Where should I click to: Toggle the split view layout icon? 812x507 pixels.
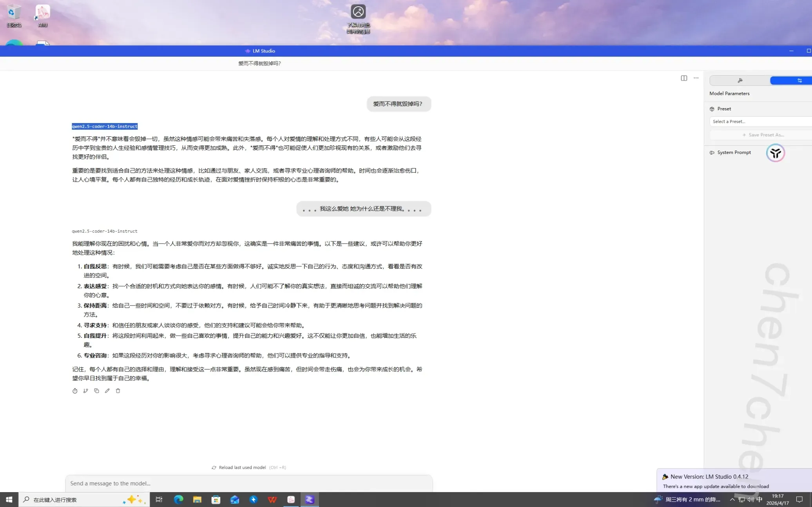(684, 78)
